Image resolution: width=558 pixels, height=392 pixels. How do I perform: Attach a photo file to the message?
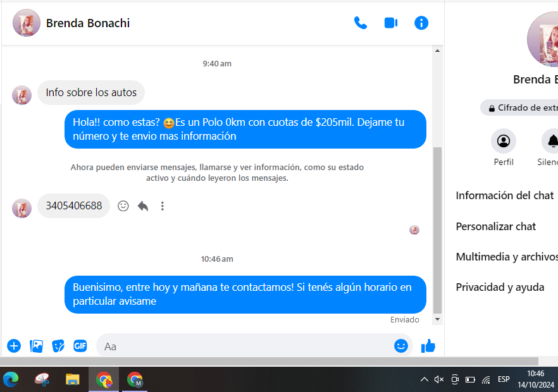[37, 346]
